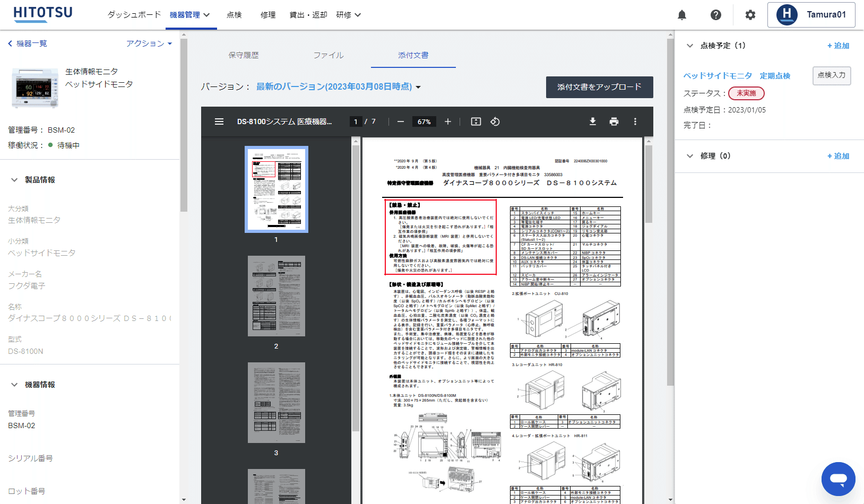Expand the 機器管理 navigation dropdown

[x=191, y=15]
